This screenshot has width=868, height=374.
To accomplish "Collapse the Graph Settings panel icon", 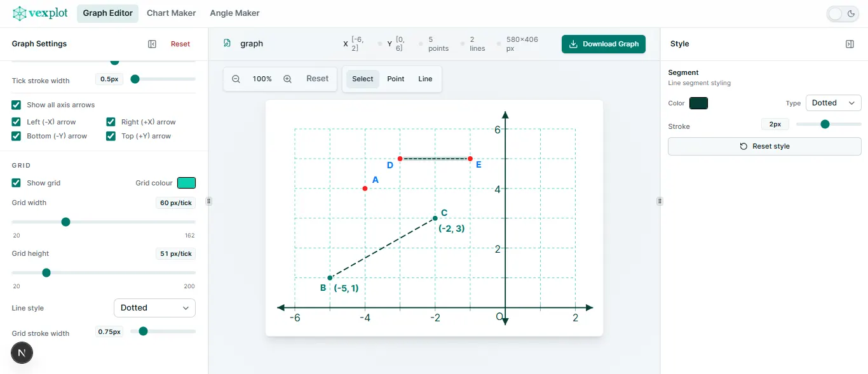I will point(152,44).
